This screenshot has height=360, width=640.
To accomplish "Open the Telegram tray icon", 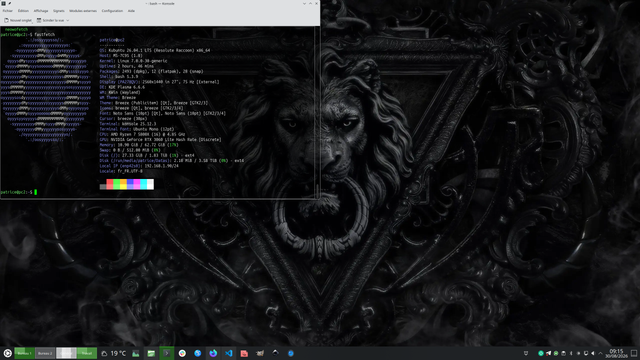I will pos(549,353).
